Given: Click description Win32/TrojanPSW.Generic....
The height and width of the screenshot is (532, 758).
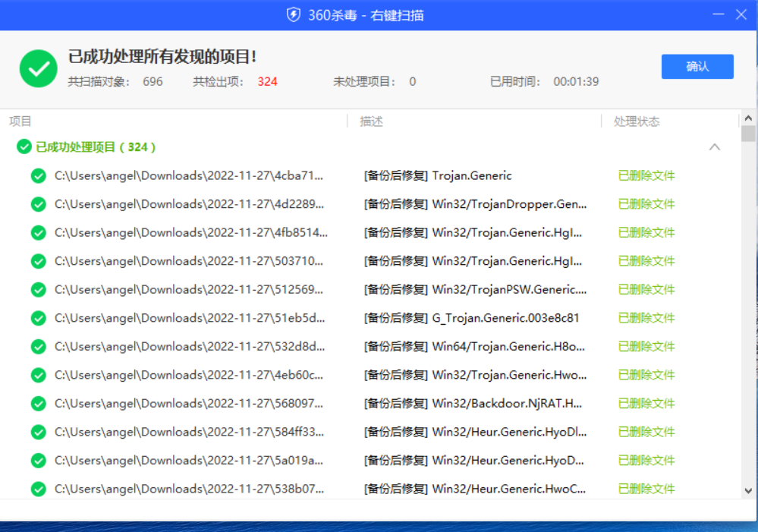Looking at the screenshot, I should (x=475, y=290).
